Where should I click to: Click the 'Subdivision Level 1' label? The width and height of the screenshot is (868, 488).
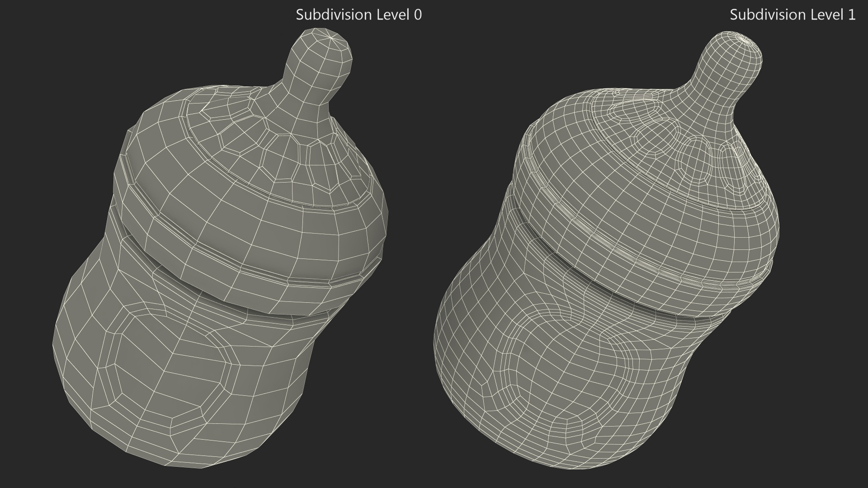pos(793,14)
